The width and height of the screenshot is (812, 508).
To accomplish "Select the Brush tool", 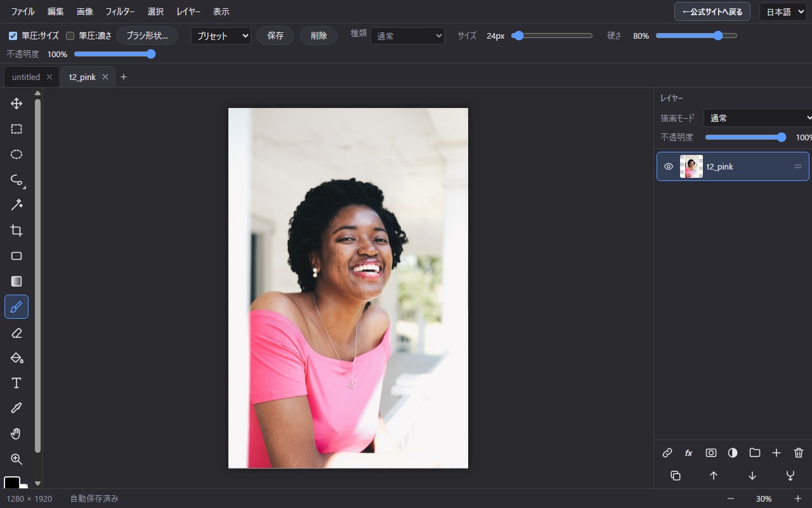I will click(16, 307).
